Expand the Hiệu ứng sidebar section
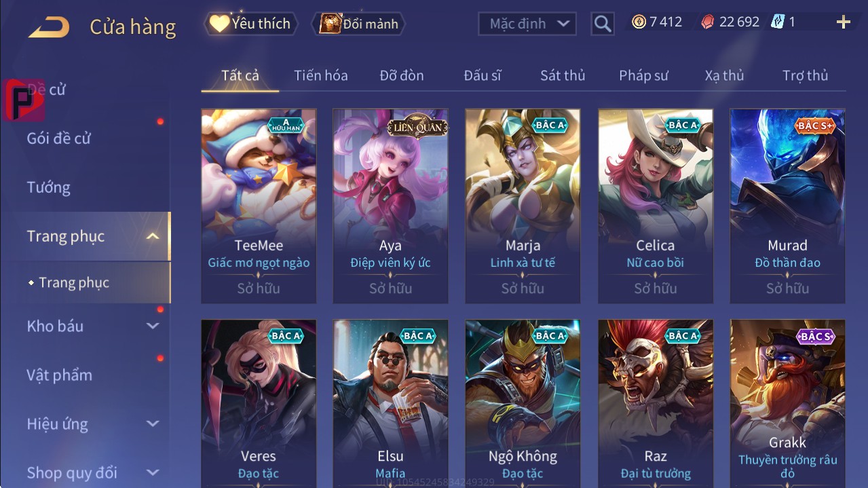Screen dimensions: 868x488 [x=153, y=424]
